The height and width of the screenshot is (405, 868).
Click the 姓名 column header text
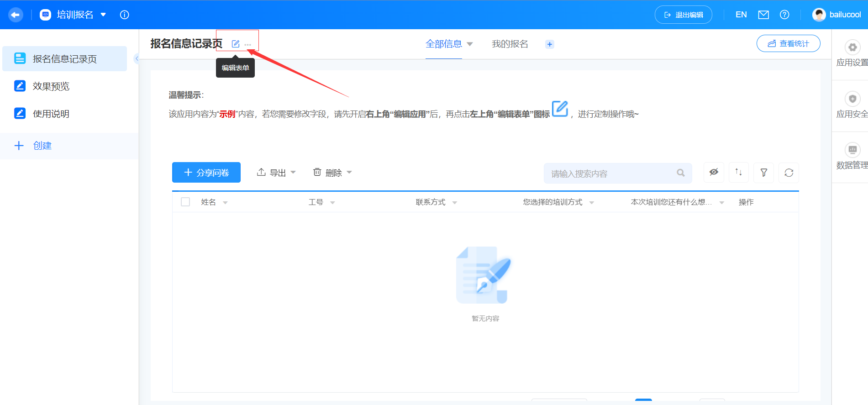coord(209,202)
